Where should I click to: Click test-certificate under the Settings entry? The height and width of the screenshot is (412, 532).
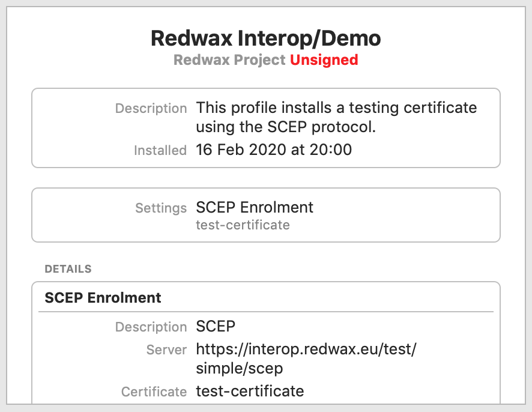point(243,225)
